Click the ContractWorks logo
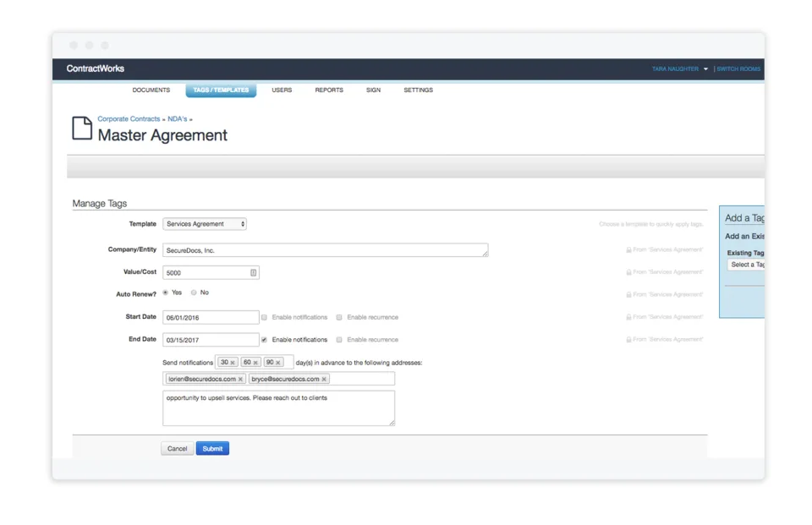Screen dimensions: 812x525 [x=96, y=68]
